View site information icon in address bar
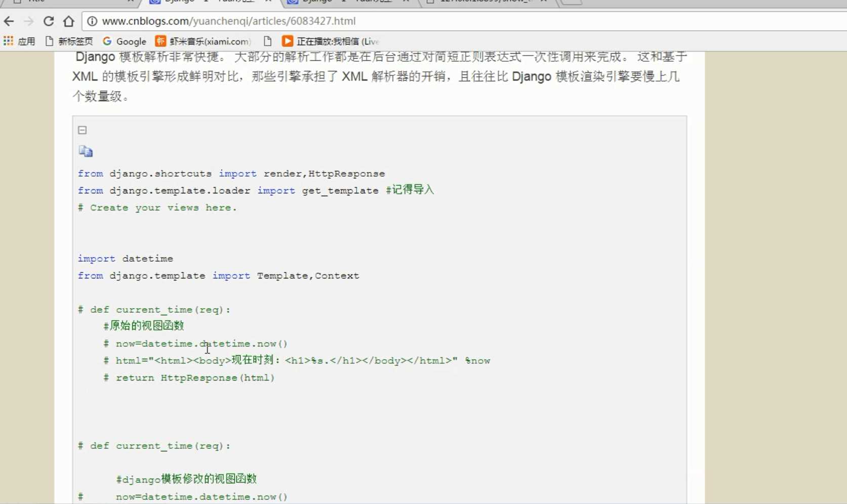Image resolution: width=847 pixels, height=504 pixels. pos(92,21)
